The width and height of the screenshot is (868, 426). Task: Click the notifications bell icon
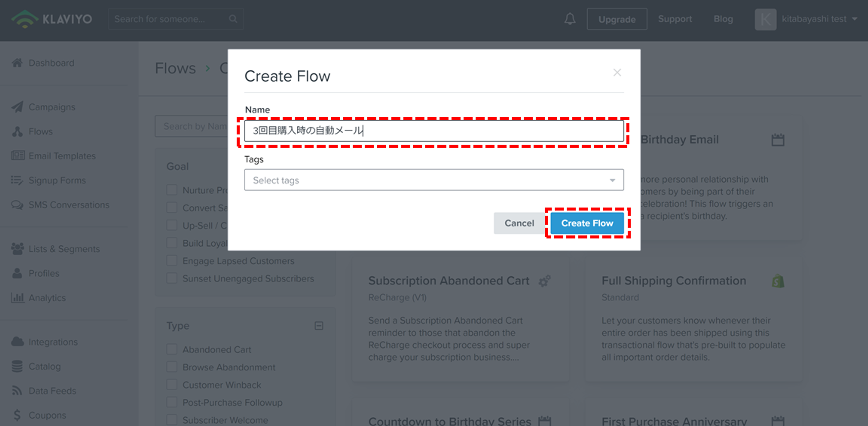(570, 19)
